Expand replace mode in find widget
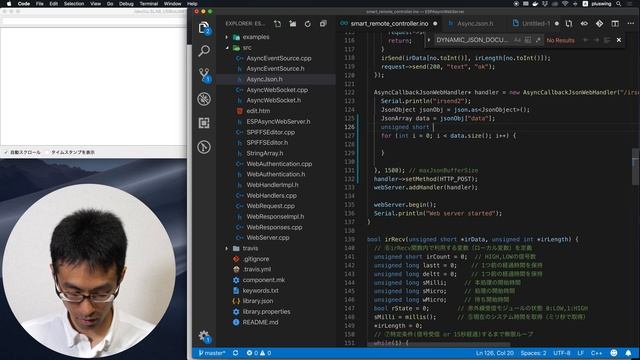The height and width of the screenshot is (360, 640). pos(429,40)
